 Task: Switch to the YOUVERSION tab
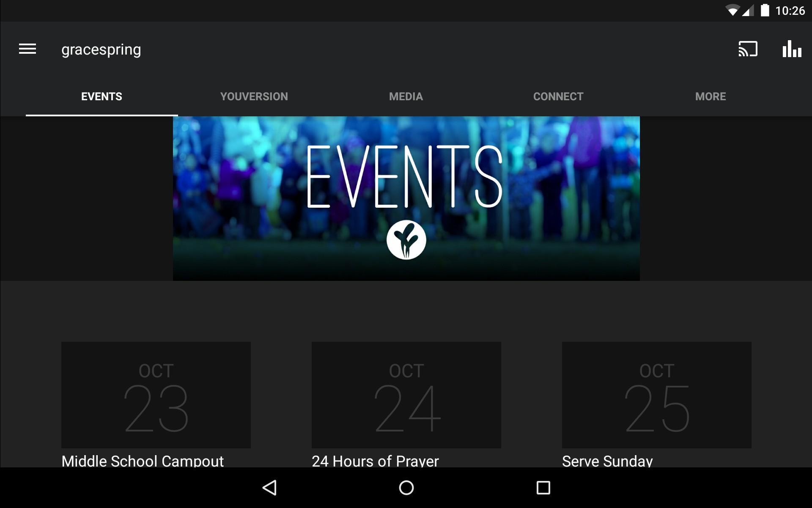tap(254, 96)
